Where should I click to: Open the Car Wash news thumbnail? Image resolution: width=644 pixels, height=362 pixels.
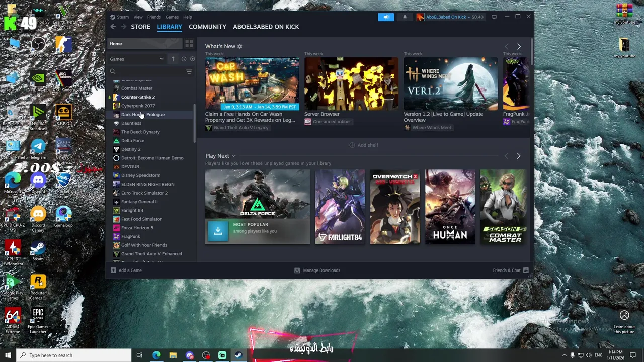(x=252, y=83)
